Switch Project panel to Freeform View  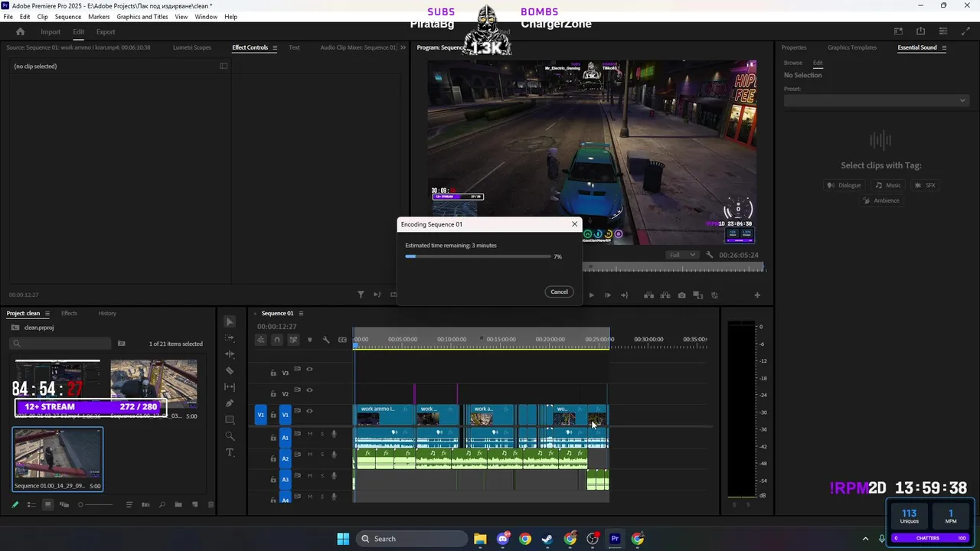pyautogui.click(x=64, y=504)
